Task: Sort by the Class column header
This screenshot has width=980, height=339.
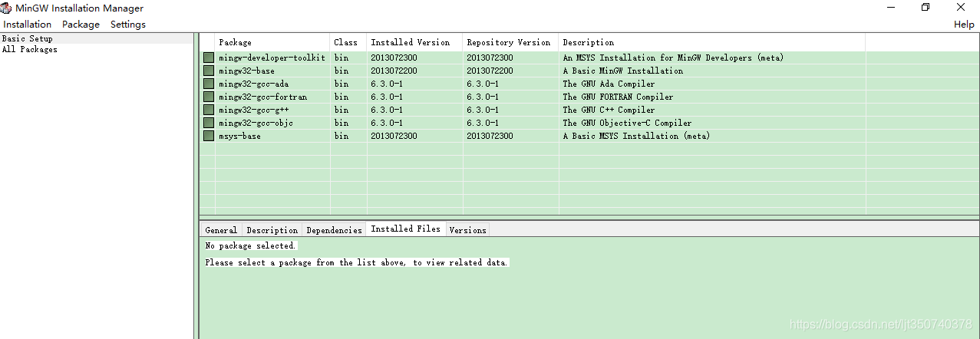Action: point(348,42)
